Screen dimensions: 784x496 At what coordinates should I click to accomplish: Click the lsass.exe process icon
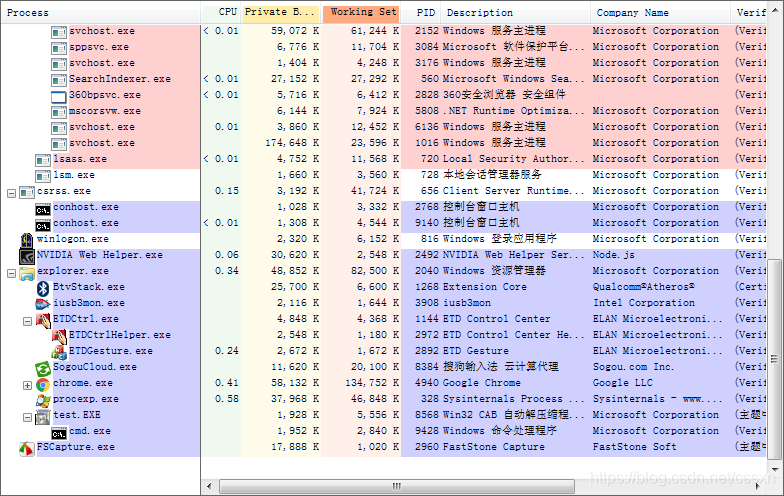[x=43, y=160]
